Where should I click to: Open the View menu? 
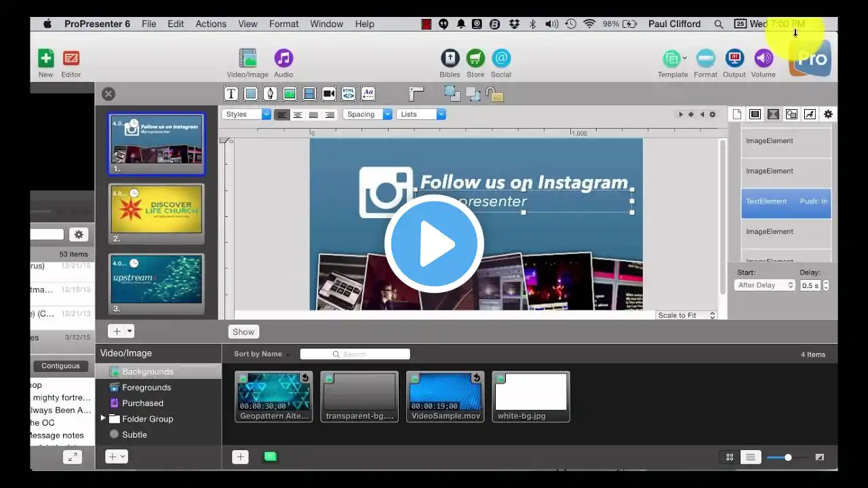click(248, 24)
